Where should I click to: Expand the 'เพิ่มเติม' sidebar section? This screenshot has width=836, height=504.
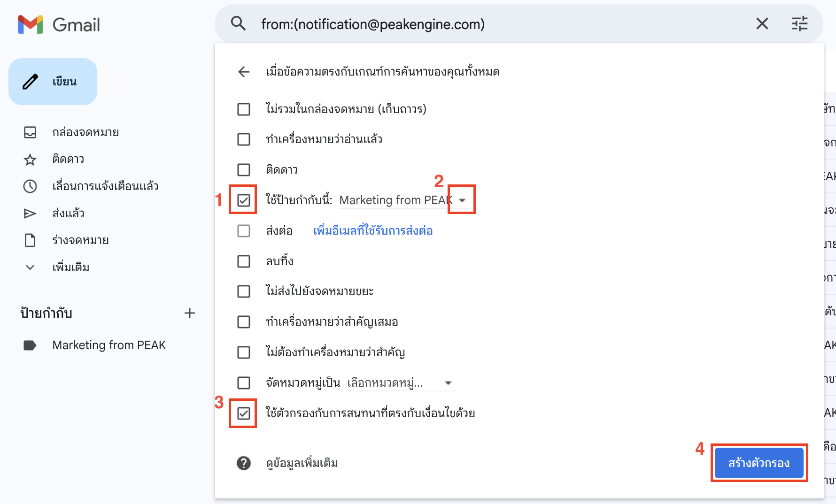[x=30, y=267]
